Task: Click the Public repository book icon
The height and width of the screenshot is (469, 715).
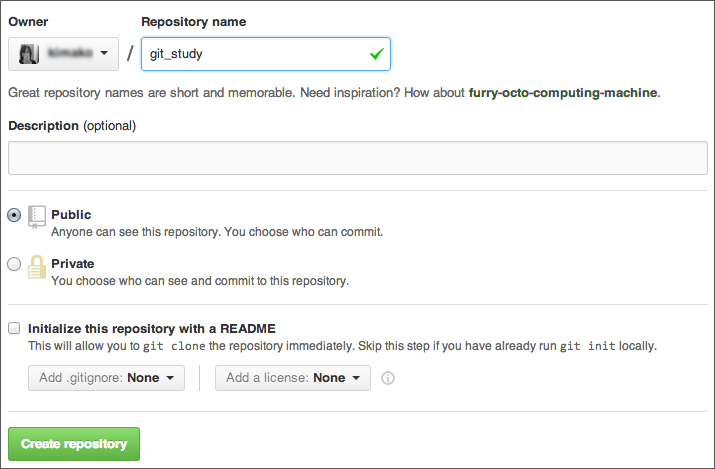Action: coord(37,217)
